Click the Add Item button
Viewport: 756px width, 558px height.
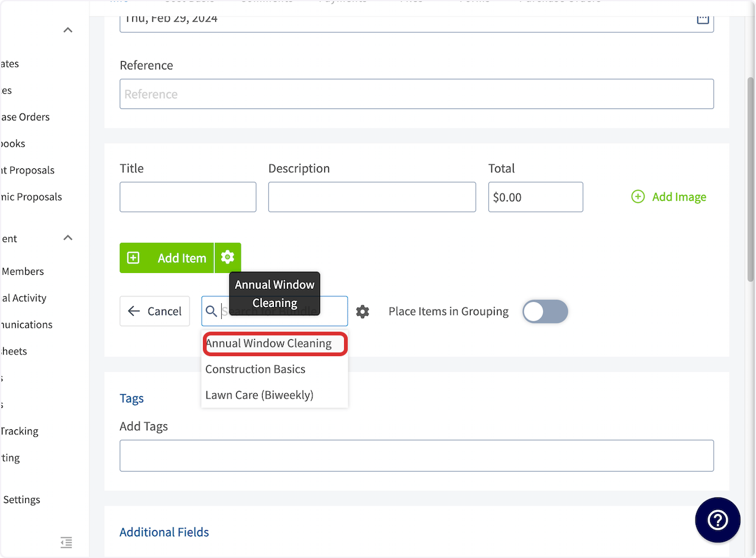coord(167,258)
